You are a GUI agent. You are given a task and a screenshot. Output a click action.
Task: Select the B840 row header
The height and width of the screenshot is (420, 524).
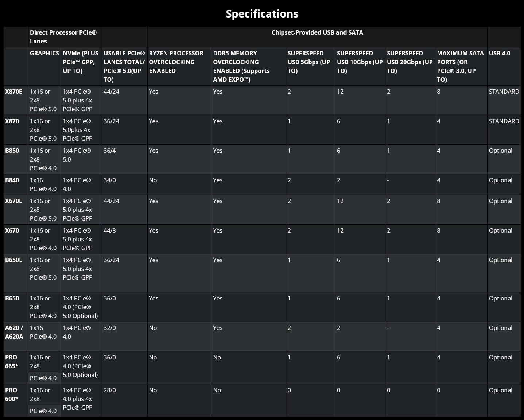click(x=12, y=180)
